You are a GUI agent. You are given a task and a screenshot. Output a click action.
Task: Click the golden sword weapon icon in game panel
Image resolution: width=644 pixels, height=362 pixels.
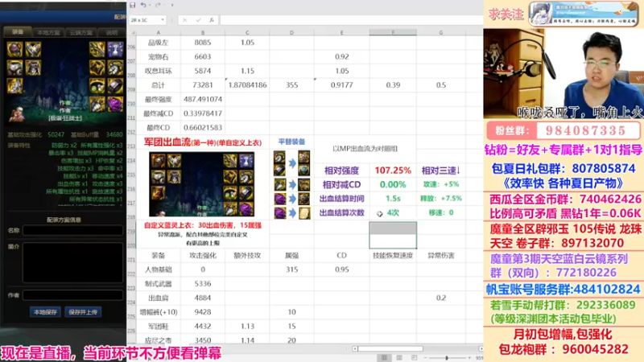point(97,49)
